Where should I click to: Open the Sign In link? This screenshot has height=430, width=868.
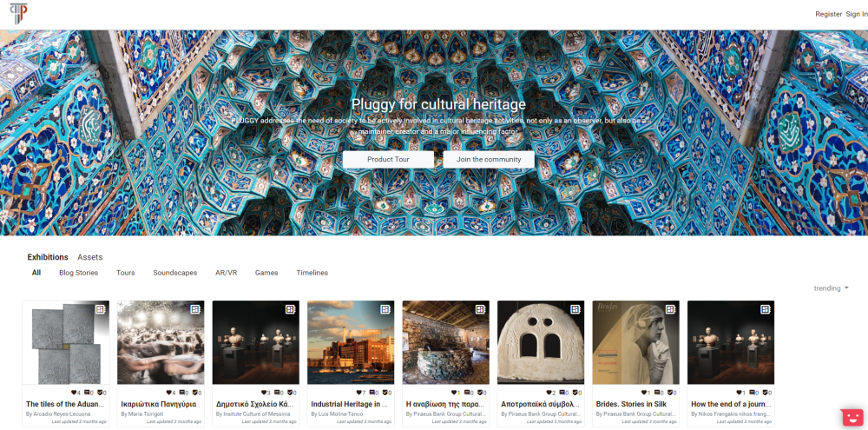point(857,15)
